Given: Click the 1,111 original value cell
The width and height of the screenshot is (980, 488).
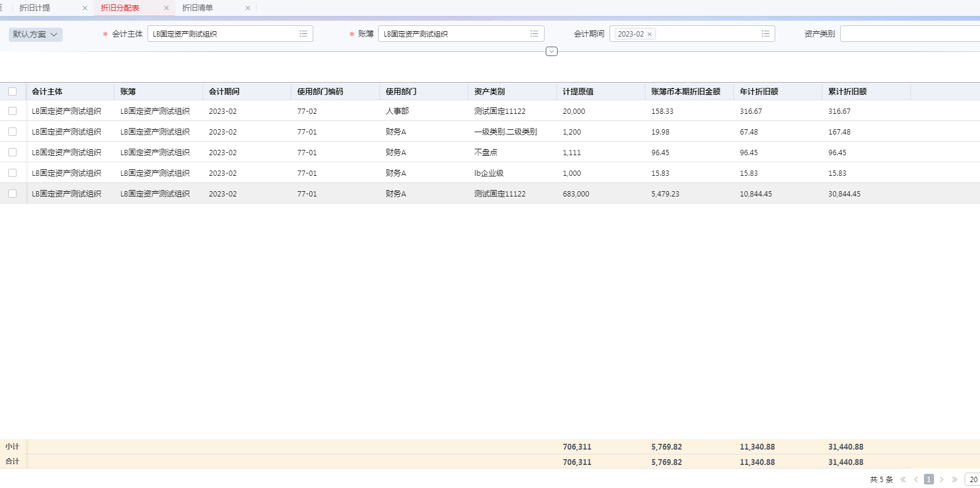Looking at the screenshot, I should [572, 152].
